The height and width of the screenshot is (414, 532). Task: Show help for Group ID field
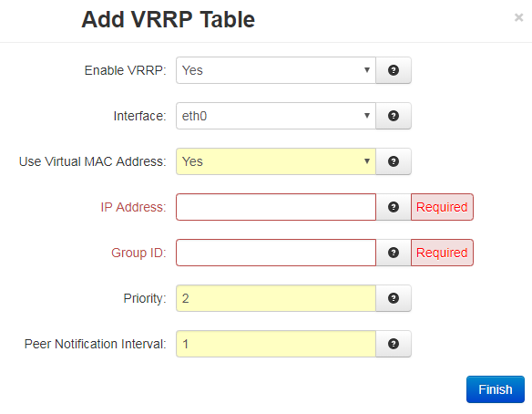click(394, 253)
